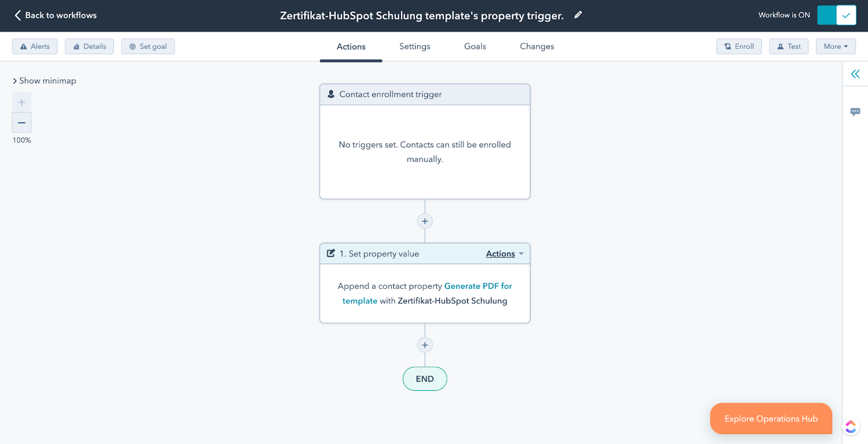Open the More dropdown menu
This screenshot has height=444, width=868.
click(835, 47)
